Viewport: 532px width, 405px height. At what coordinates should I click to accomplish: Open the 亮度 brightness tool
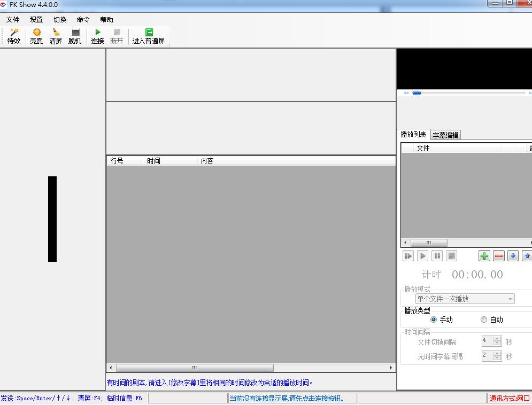pos(36,33)
